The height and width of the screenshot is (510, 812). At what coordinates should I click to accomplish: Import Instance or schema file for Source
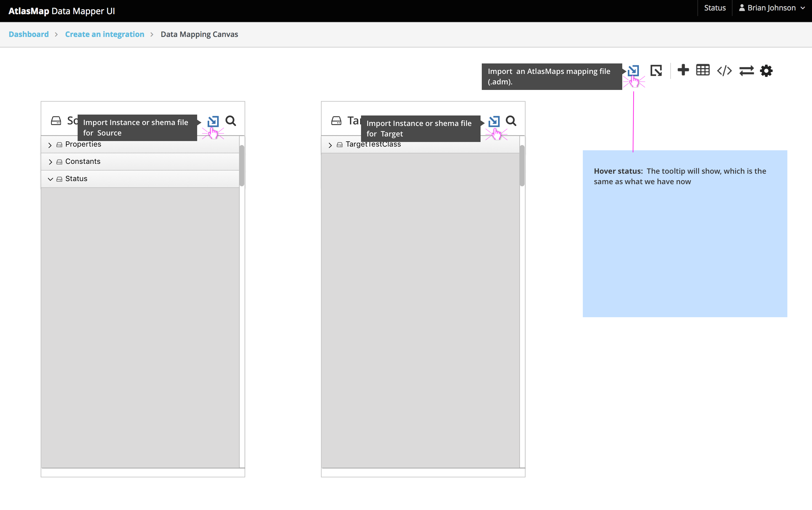(213, 121)
